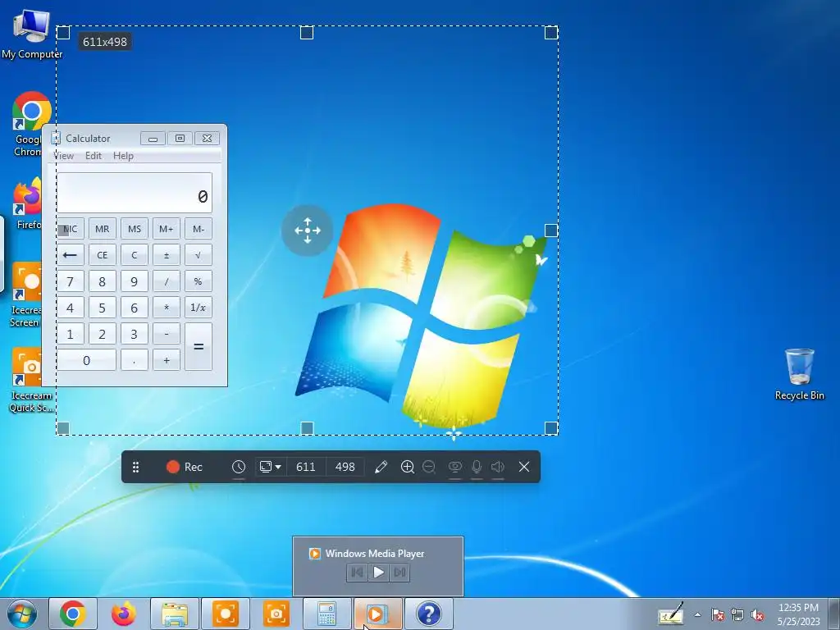Close the recorder toolbar with X
The height and width of the screenshot is (630, 840).
(x=524, y=467)
